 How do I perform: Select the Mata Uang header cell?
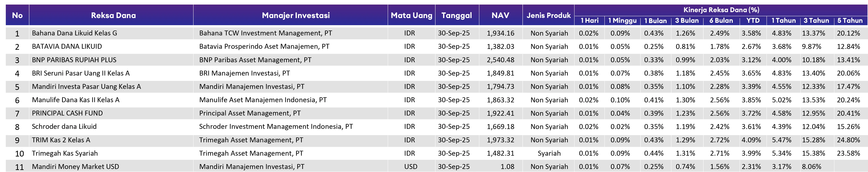point(411,16)
